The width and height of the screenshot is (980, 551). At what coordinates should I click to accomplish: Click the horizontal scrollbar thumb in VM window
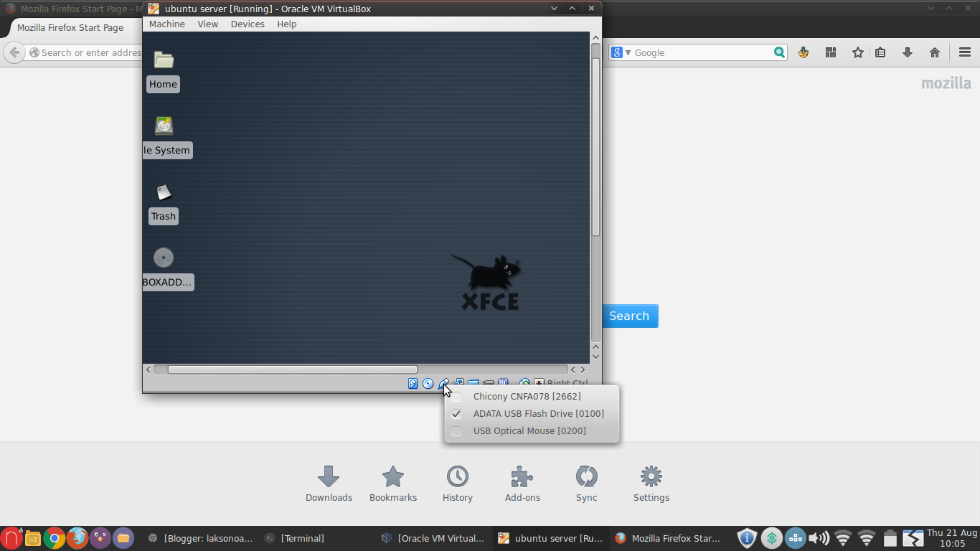292,369
